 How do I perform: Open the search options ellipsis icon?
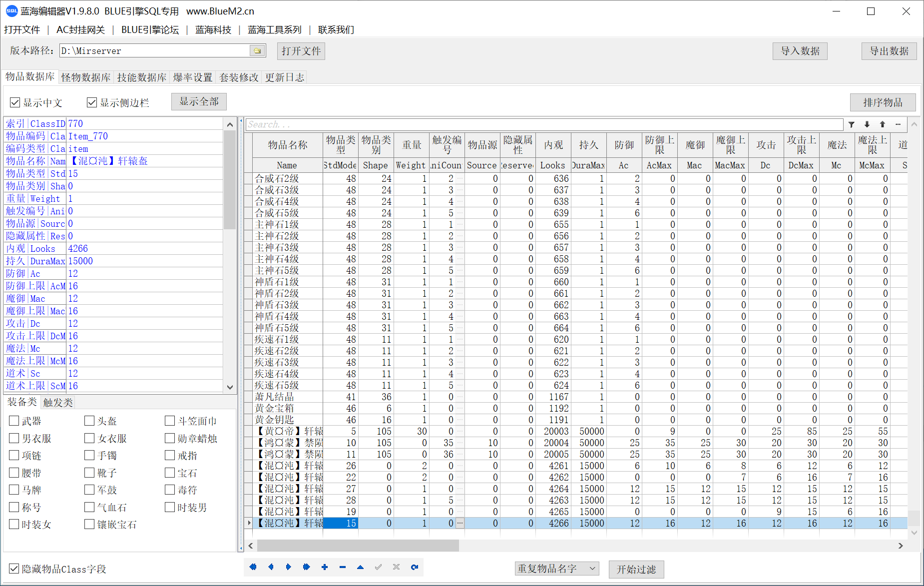coord(898,124)
